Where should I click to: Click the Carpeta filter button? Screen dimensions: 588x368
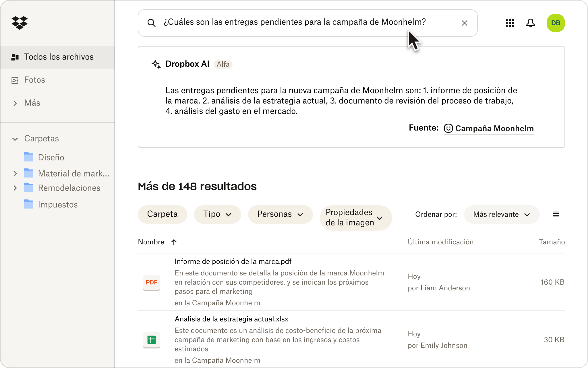coord(162,214)
